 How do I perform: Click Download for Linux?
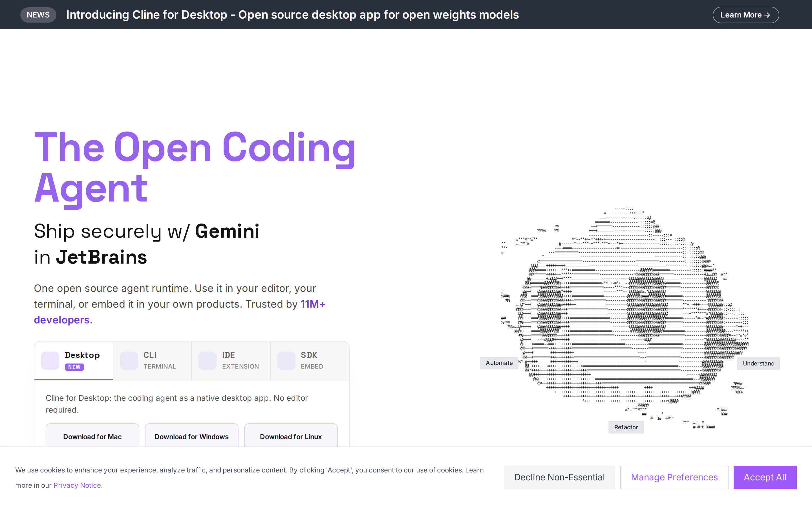click(x=291, y=436)
